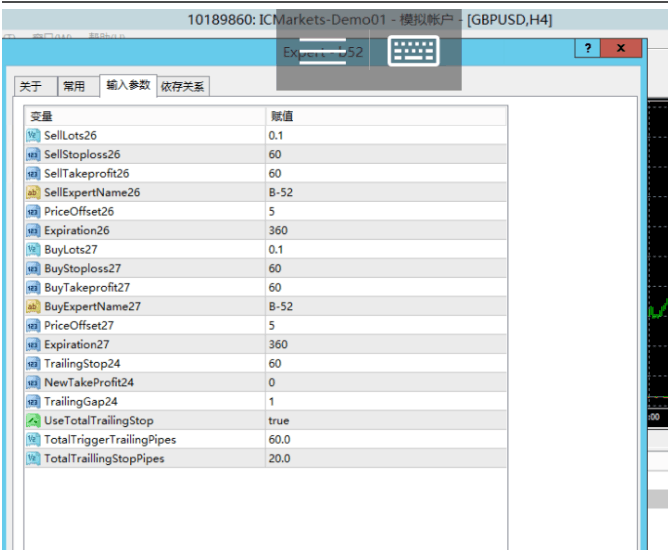The width and height of the screenshot is (670, 550).
Task: Click the UseTotalTrailingStop boolean icon
Action: [32, 420]
